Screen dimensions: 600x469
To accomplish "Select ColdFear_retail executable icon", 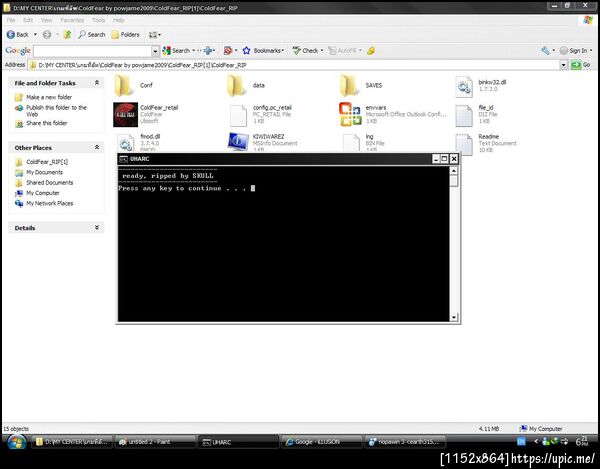I will pyautogui.click(x=126, y=114).
